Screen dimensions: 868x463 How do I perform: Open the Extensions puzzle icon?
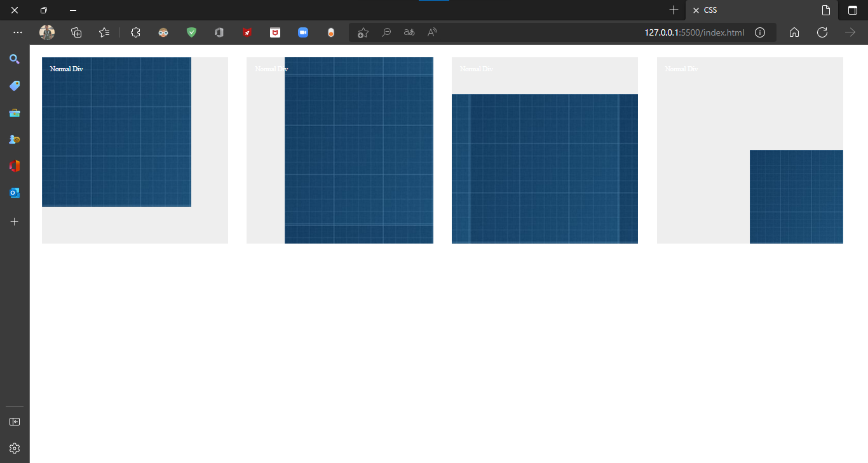(135, 32)
